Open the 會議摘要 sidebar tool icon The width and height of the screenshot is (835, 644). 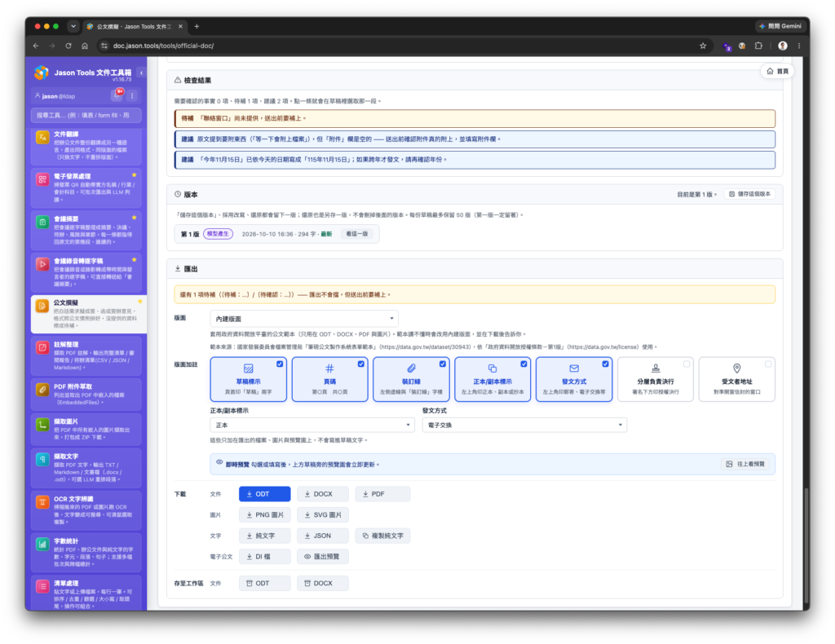42,222
